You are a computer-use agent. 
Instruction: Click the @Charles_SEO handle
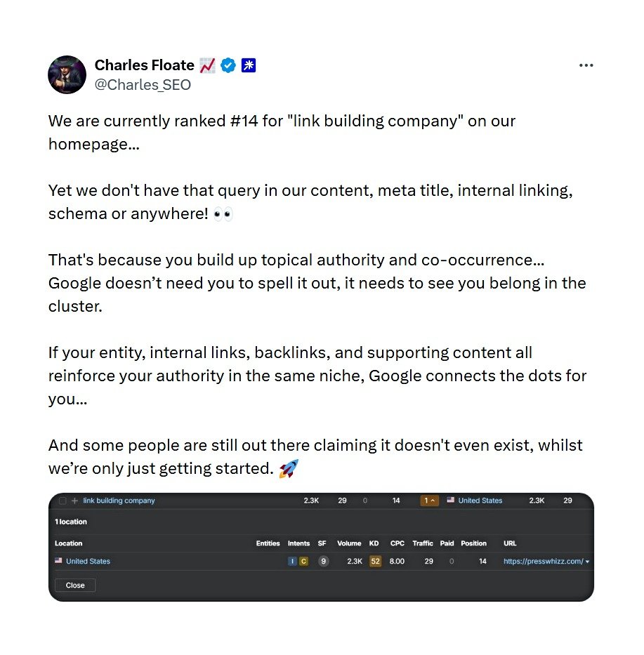(143, 84)
